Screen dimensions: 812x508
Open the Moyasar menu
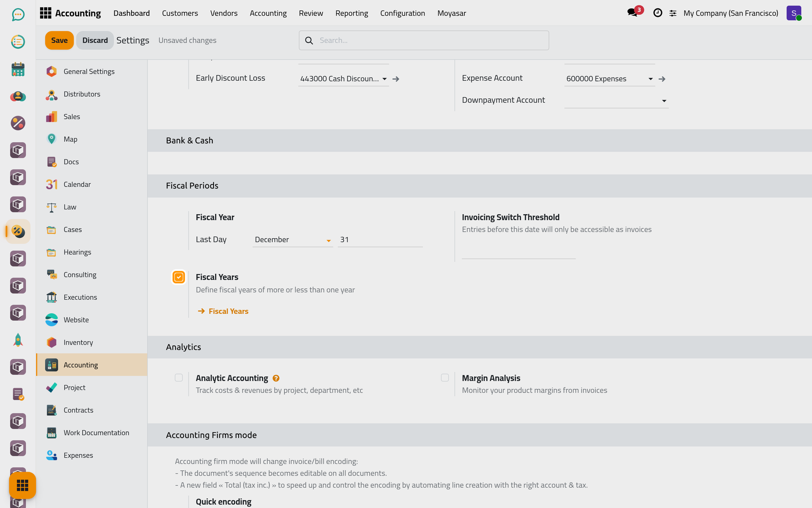(x=451, y=13)
